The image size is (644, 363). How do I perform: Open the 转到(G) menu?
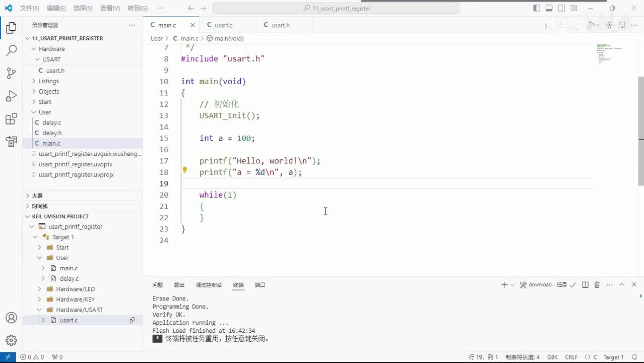pos(138,8)
